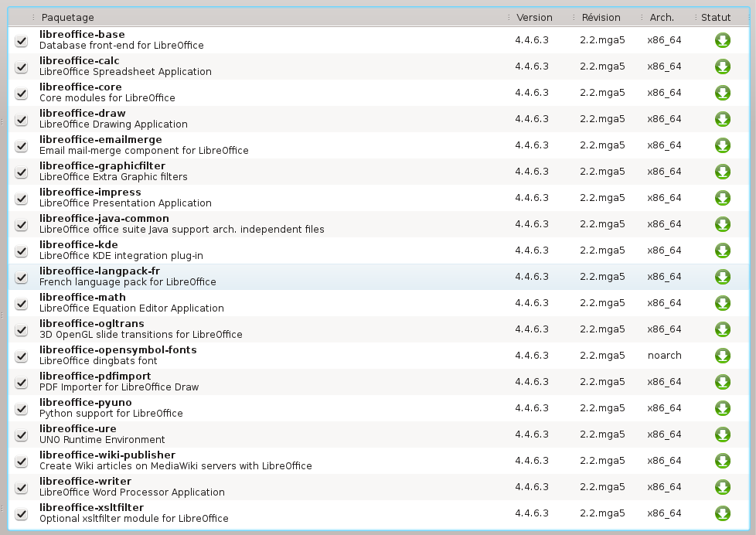This screenshot has width=756, height=535.
Task: Click the green download status icon for libreoffice-base
Action: [x=722, y=40]
